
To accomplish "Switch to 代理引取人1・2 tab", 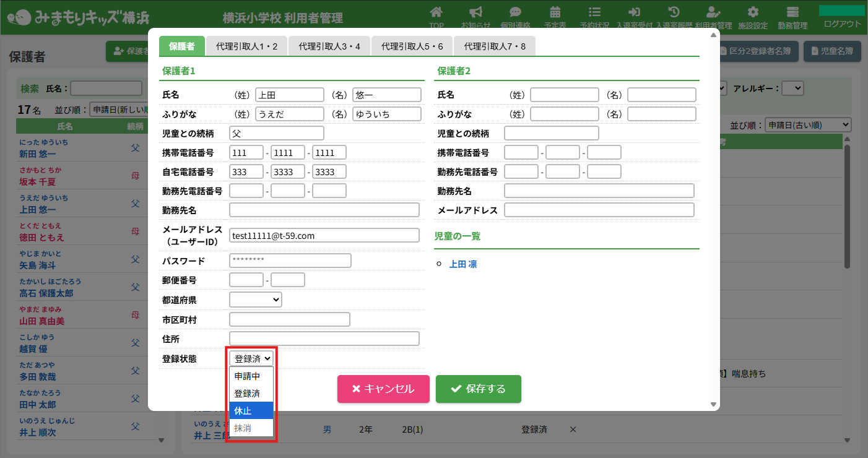I will tap(246, 46).
